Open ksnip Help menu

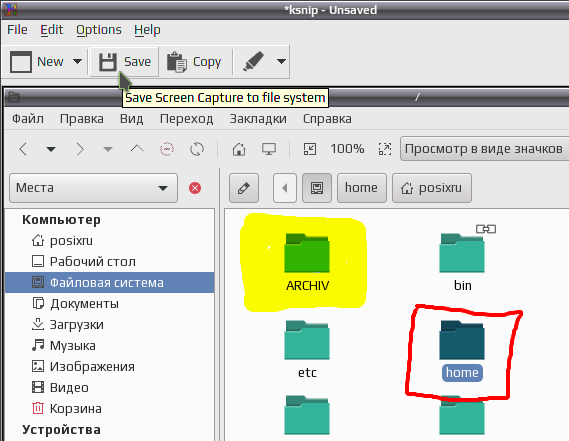(147, 30)
